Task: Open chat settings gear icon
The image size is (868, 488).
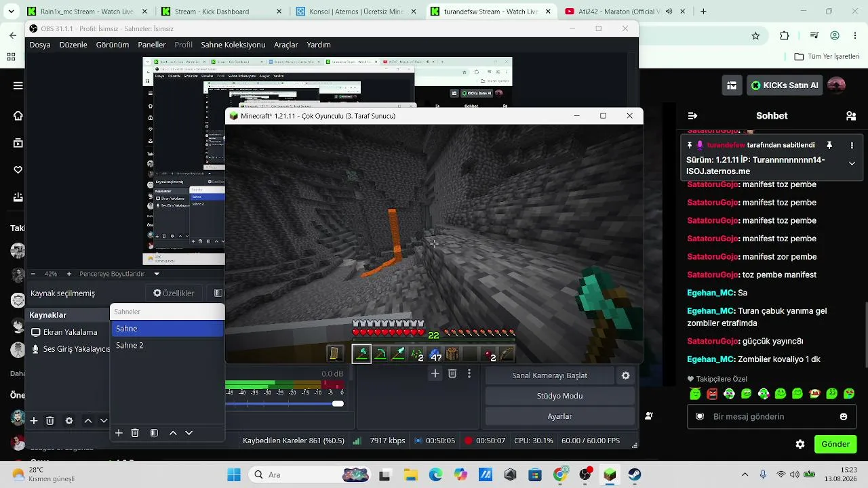Action: [x=800, y=445]
